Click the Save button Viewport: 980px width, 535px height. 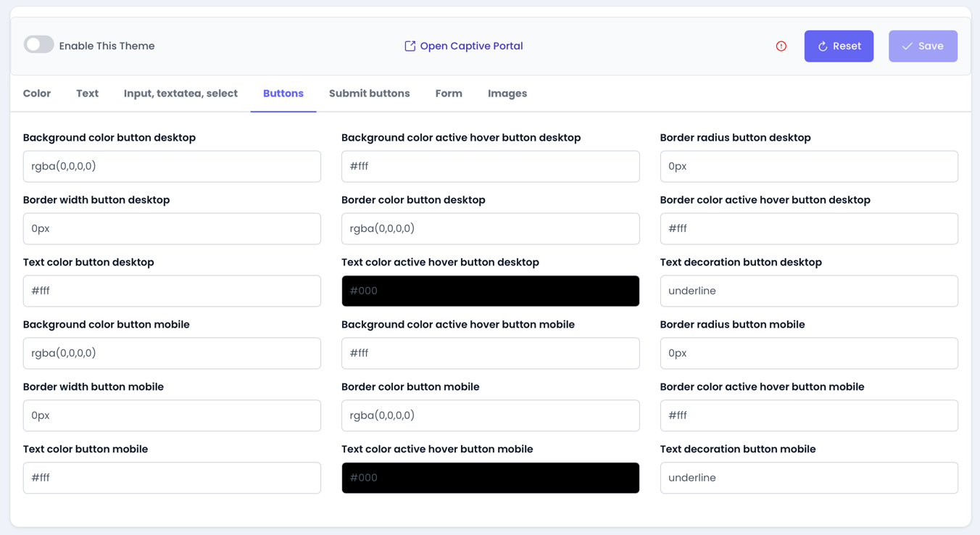click(x=922, y=46)
